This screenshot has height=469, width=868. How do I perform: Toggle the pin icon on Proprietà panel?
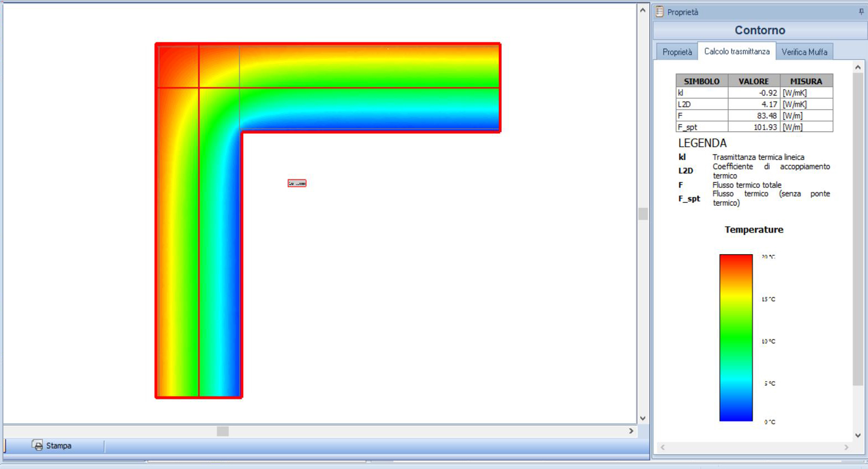pos(861,12)
